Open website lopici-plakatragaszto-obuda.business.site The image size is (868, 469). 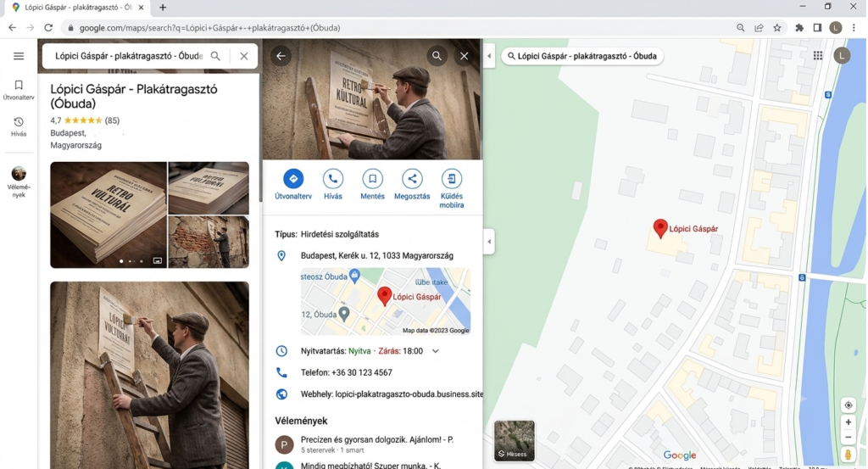pos(409,394)
